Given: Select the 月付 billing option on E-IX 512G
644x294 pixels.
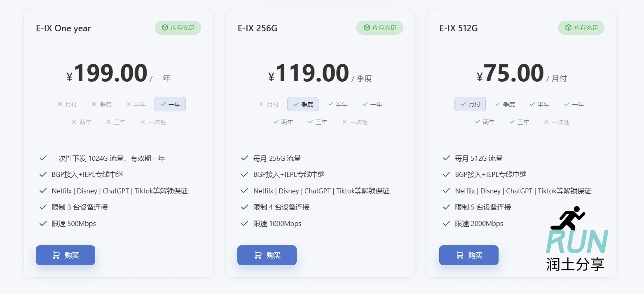Looking at the screenshot, I should pos(470,104).
